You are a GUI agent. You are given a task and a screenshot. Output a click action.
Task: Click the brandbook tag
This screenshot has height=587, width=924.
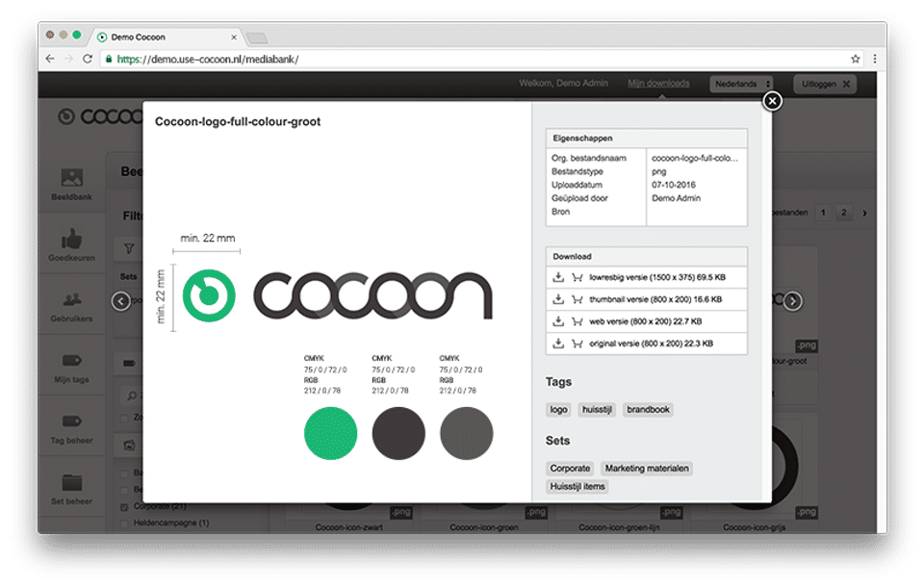click(648, 409)
